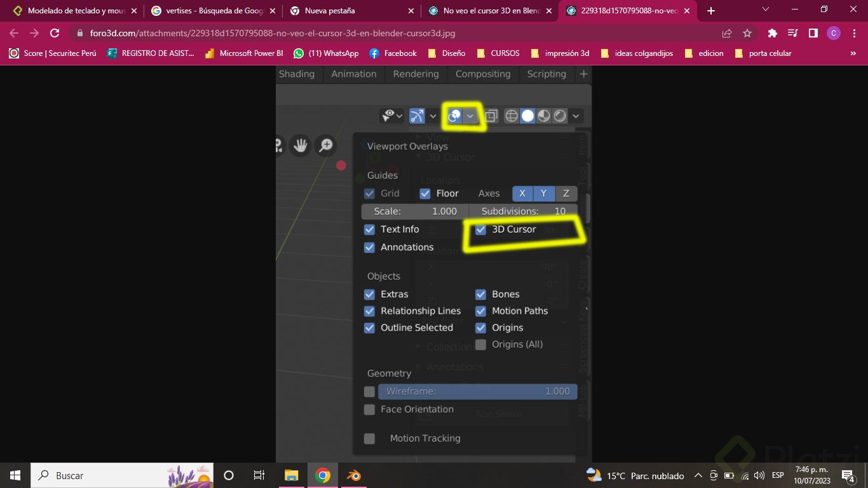Image resolution: width=868 pixels, height=488 pixels.
Task: Uncheck Outline Selected
Action: (369, 328)
